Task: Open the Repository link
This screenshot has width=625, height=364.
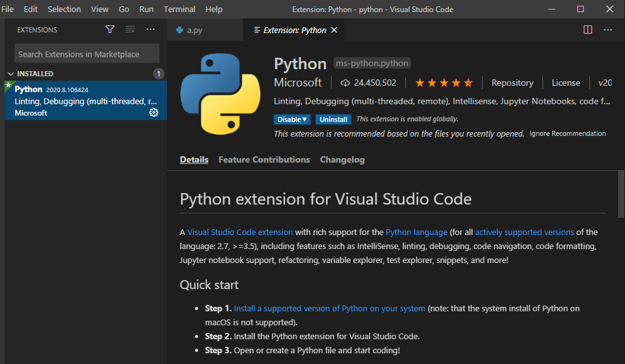Action: 512,83
